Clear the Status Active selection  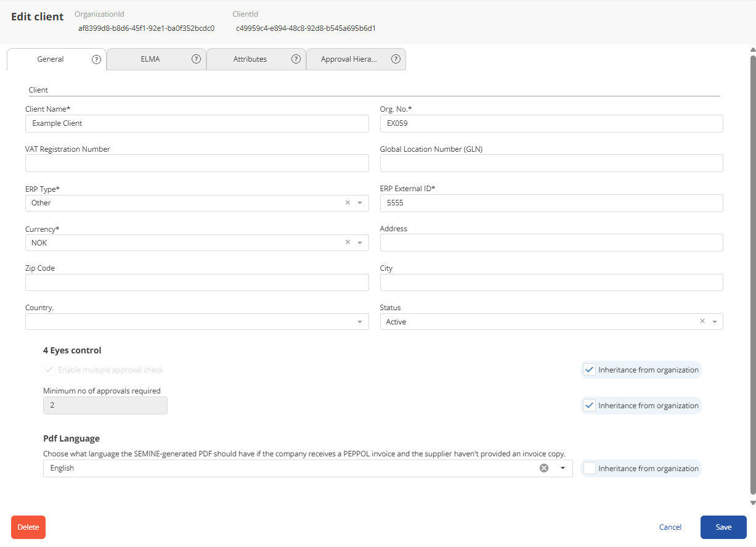click(x=702, y=321)
